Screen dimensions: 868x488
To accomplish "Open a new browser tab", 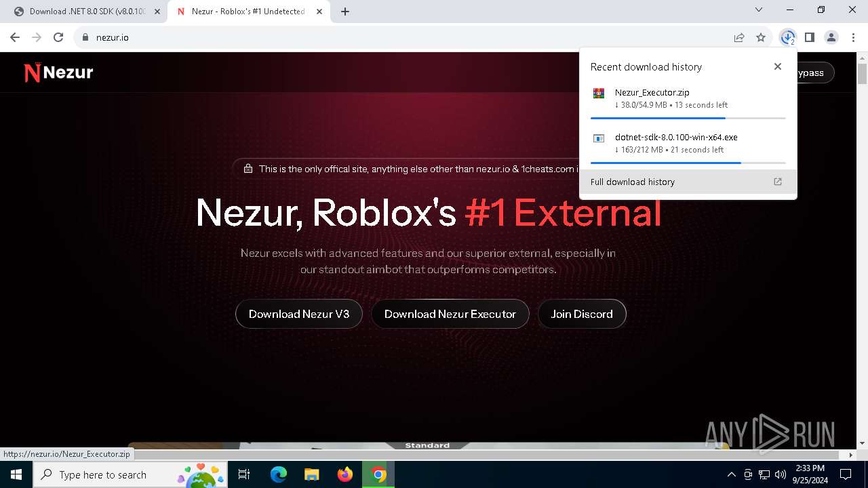I will (x=345, y=12).
